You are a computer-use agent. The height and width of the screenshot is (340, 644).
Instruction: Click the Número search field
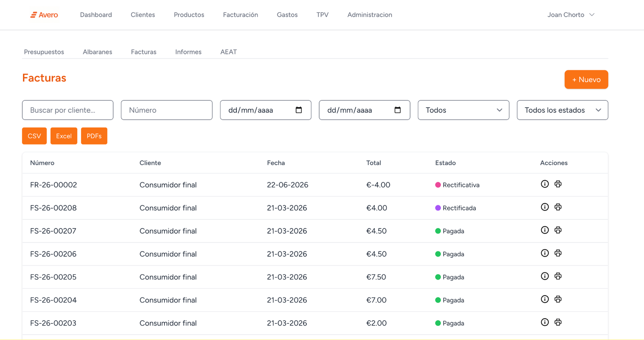coord(167,110)
